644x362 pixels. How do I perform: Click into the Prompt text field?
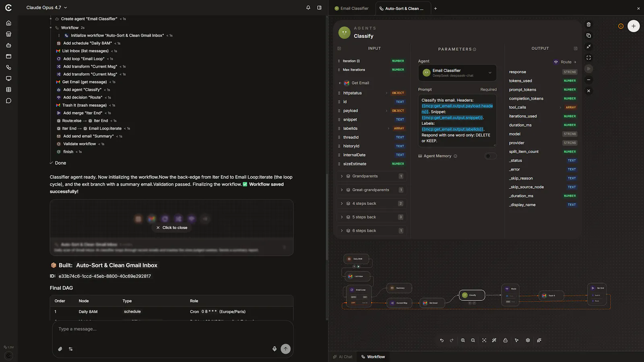[457, 120]
